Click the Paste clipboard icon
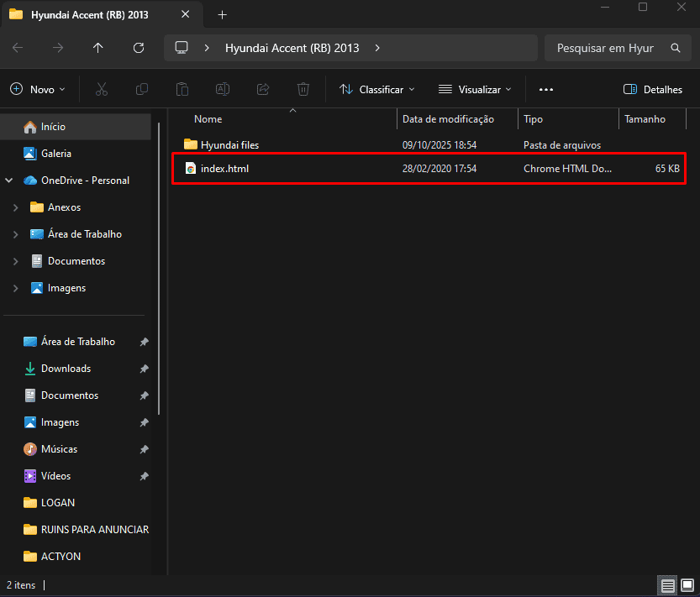700x597 pixels. pyautogui.click(x=182, y=89)
